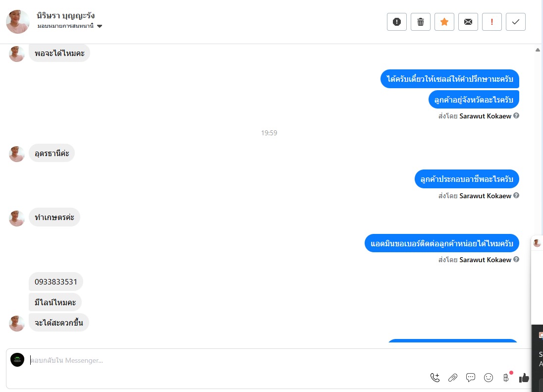The image size is (543, 392).
Task: Send a thumbs-up like
Action: (x=524, y=378)
